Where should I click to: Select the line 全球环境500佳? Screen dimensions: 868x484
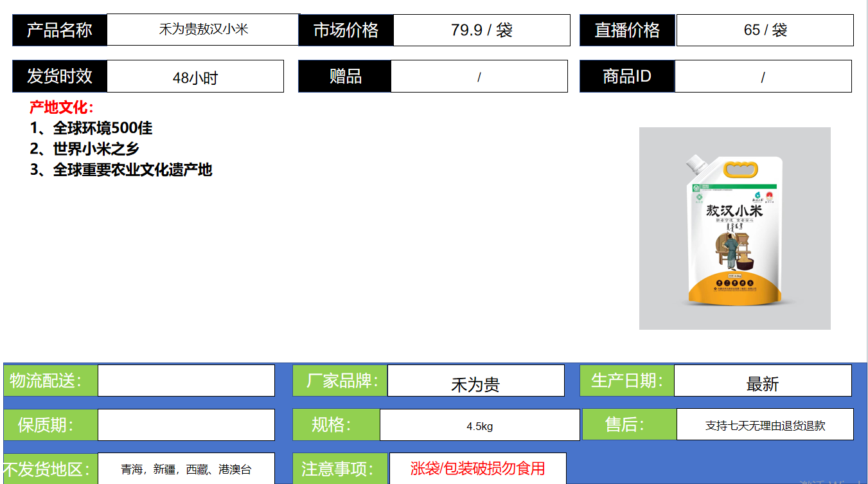coord(91,128)
